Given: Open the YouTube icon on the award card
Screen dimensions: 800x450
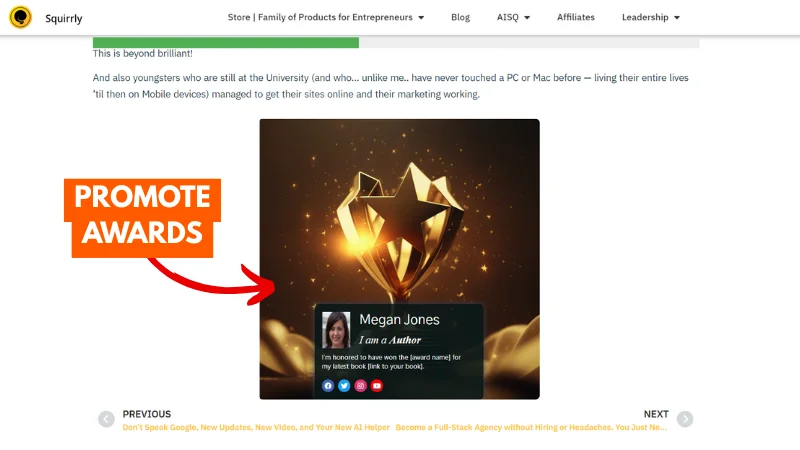Looking at the screenshot, I should (377, 386).
